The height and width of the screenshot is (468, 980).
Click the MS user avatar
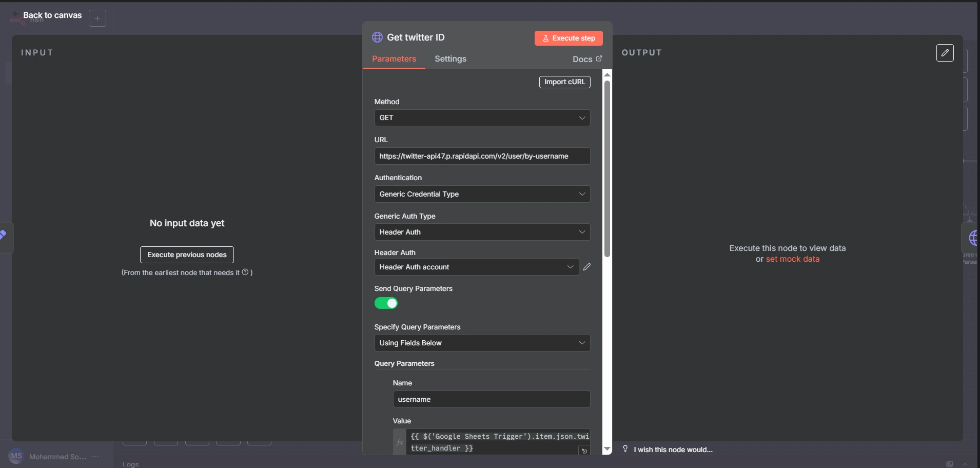pyautogui.click(x=16, y=456)
